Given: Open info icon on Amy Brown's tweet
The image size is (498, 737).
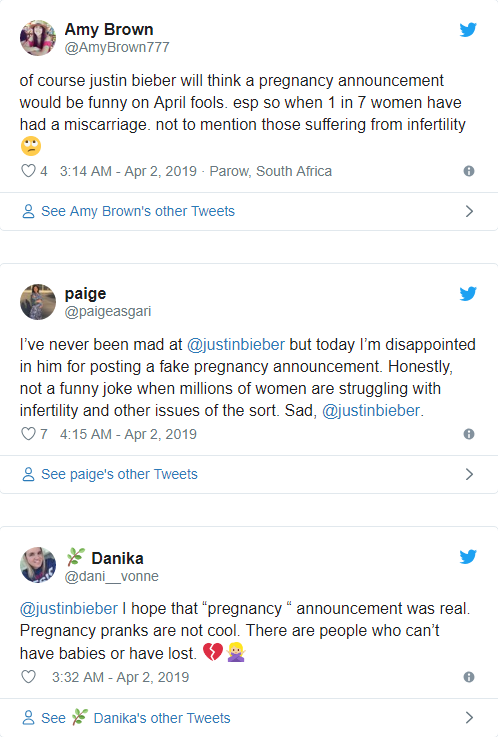Looking at the screenshot, I should click(469, 171).
